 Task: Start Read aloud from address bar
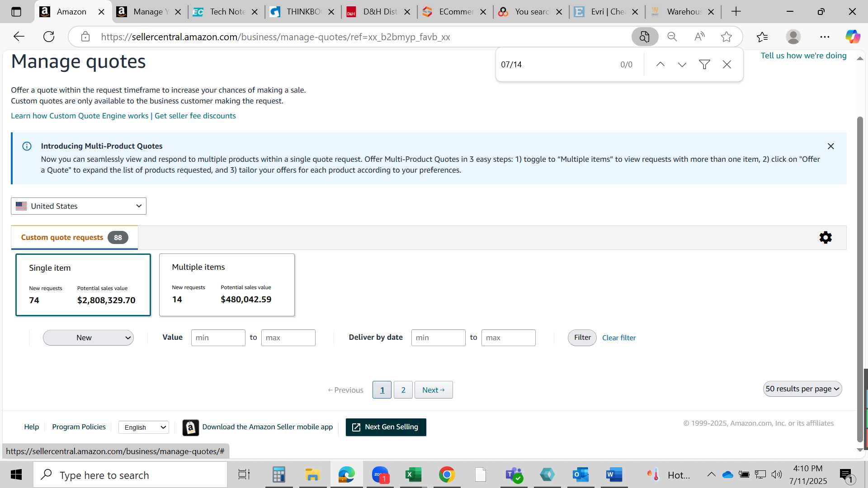pos(699,37)
